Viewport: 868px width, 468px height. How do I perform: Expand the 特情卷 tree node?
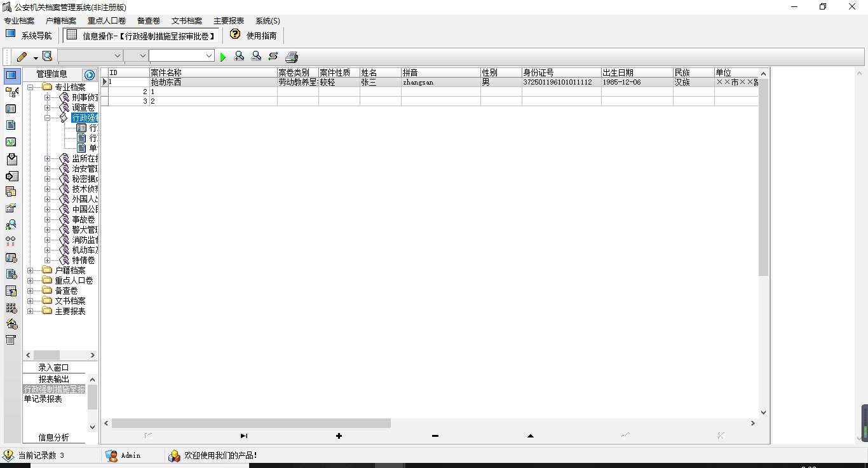[x=48, y=260]
